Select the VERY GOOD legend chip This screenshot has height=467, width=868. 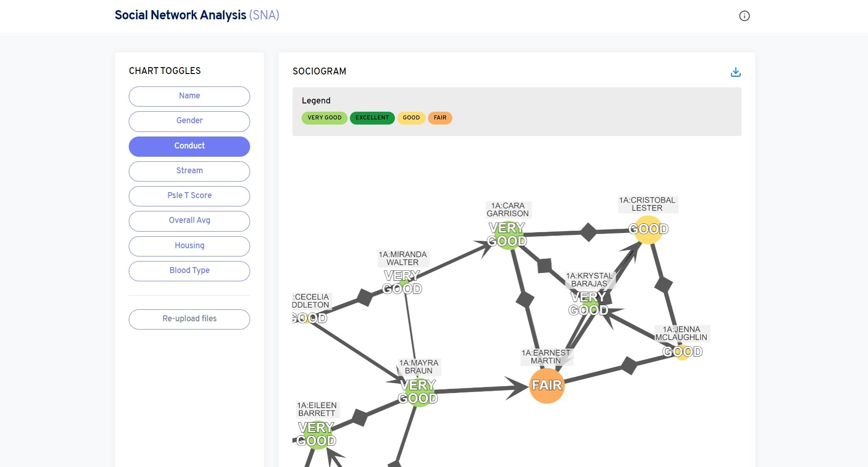click(x=324, y=118)
